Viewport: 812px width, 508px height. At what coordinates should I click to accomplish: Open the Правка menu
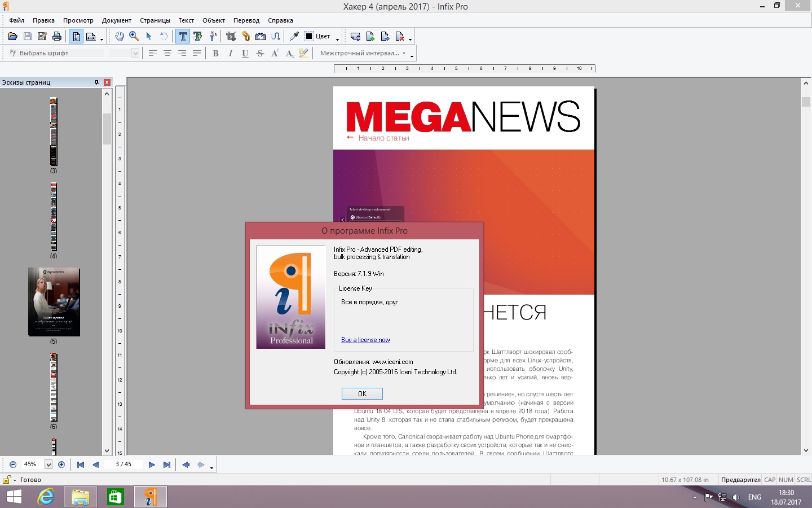(x=43, y=20)
